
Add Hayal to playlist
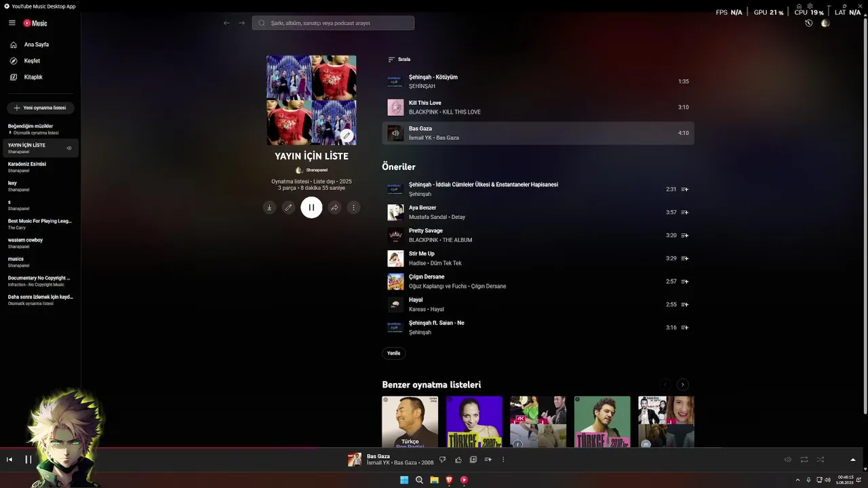[684, 305]
